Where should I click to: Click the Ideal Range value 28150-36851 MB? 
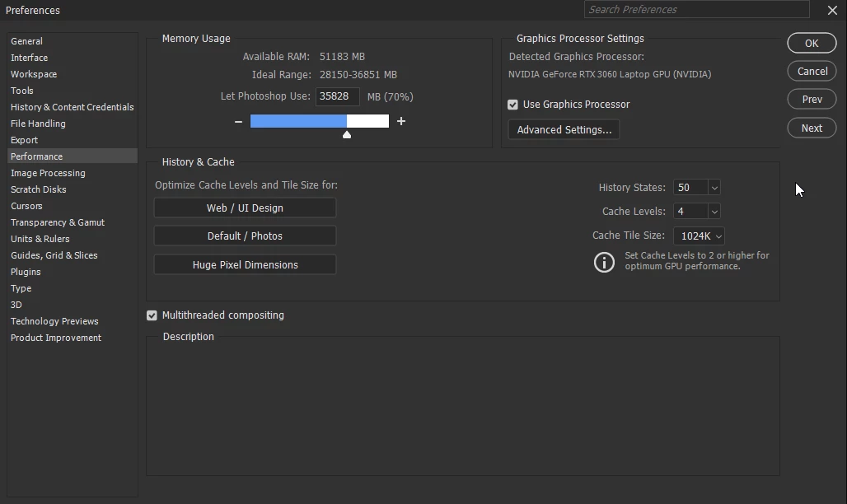coord(358,75)
